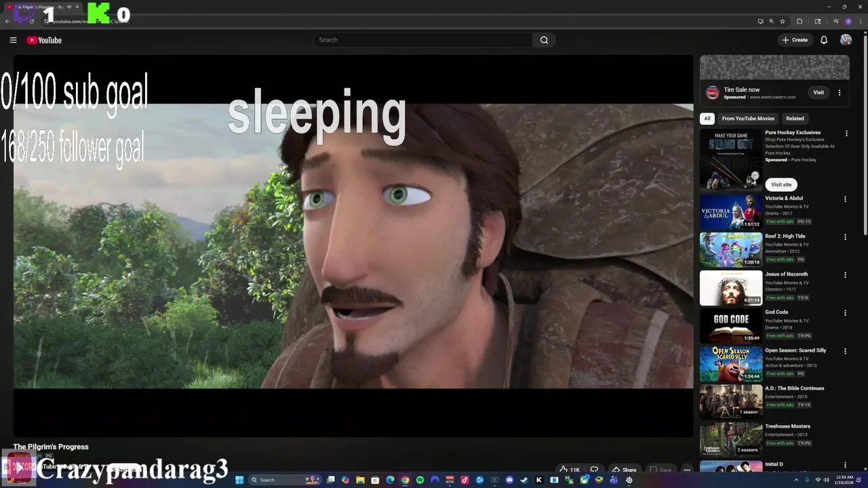The height and width of the screenshot is (488, 868).
Task: Select the All filter chip
Action: click(707, 119)
